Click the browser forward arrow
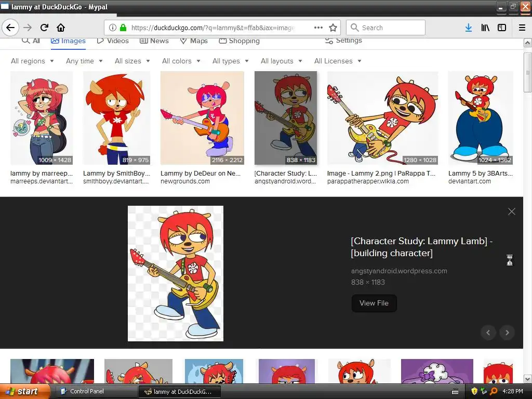 tap(28, 28)
